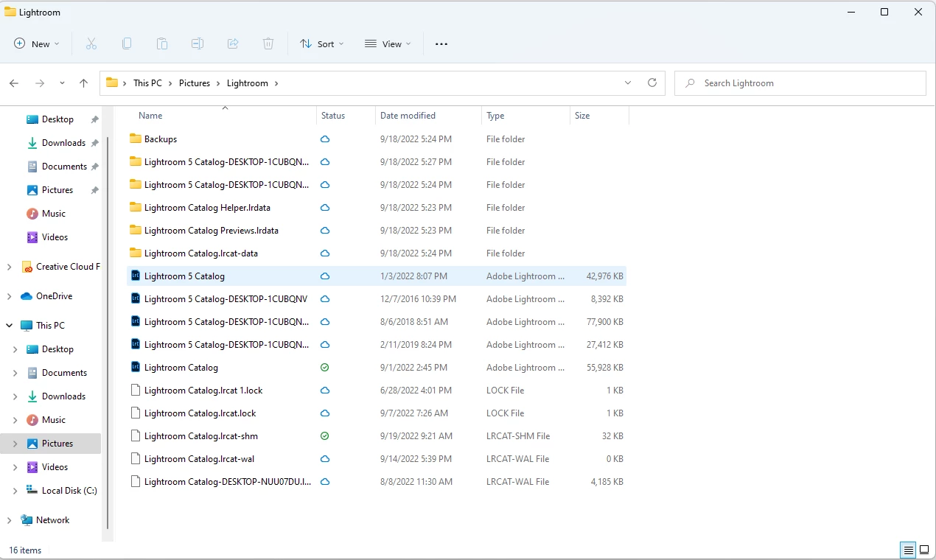Switch to large thumbnails view icon

(924, 550)
